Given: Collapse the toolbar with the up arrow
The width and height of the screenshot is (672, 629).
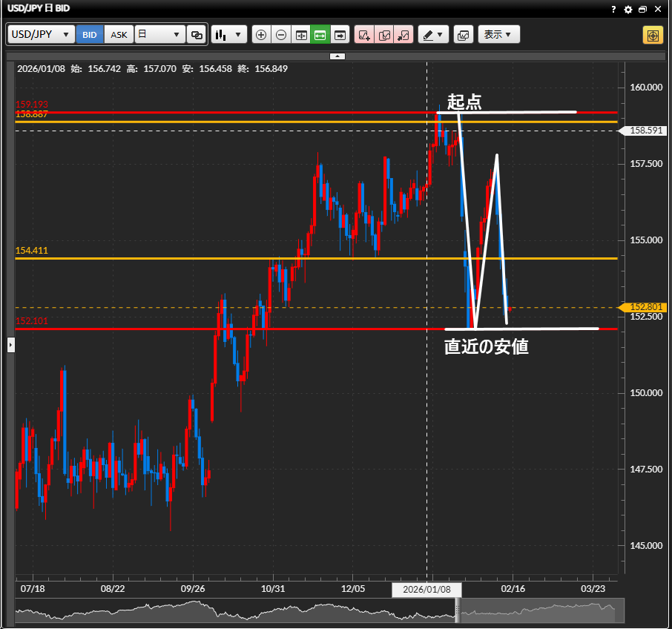Looking at the screenshot, I should [337, 56].
